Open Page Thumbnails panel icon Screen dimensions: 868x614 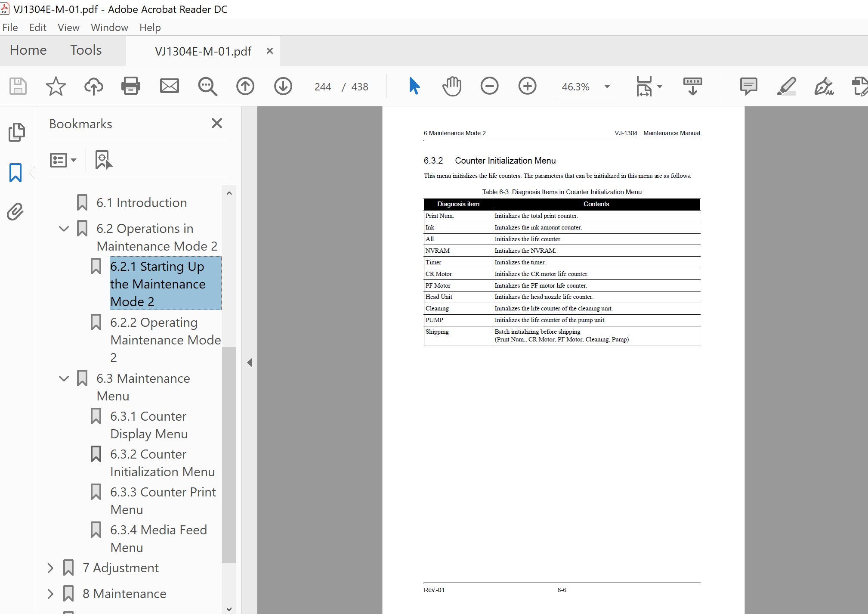(x=17, y=132)
